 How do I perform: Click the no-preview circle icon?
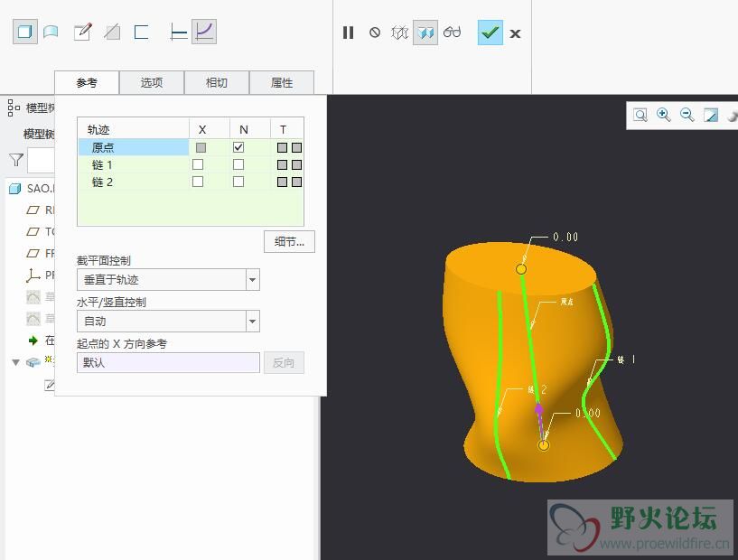click(x=375, y=33)
